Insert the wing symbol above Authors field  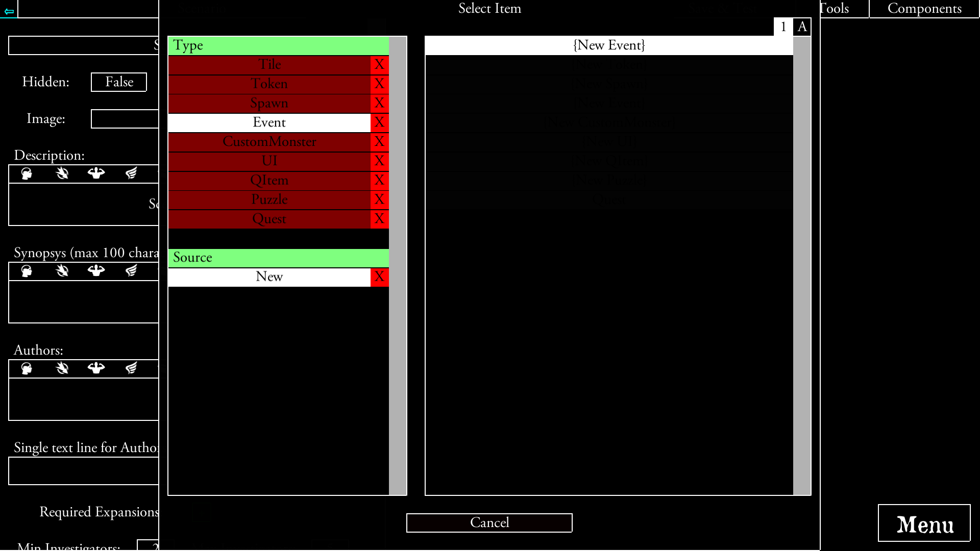tap(132, 368)
